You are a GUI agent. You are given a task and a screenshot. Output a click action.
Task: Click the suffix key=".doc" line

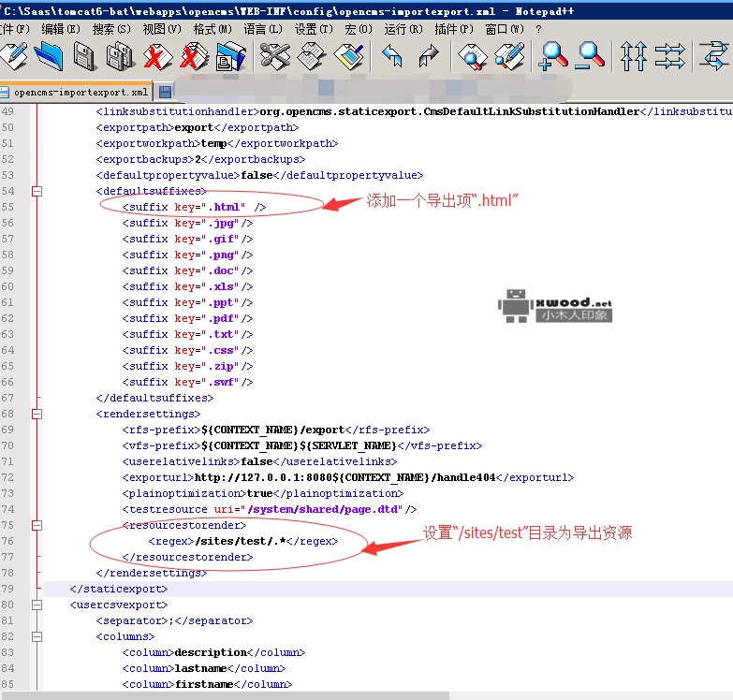coord(187,270)
